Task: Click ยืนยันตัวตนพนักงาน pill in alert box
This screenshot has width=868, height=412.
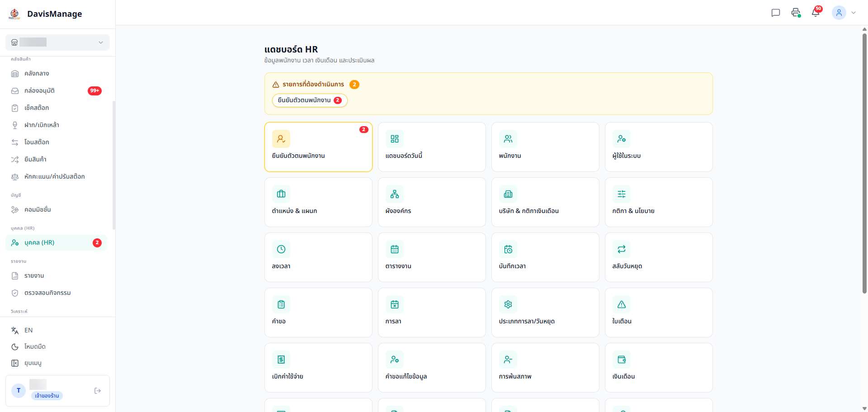Action: (310, 100)
